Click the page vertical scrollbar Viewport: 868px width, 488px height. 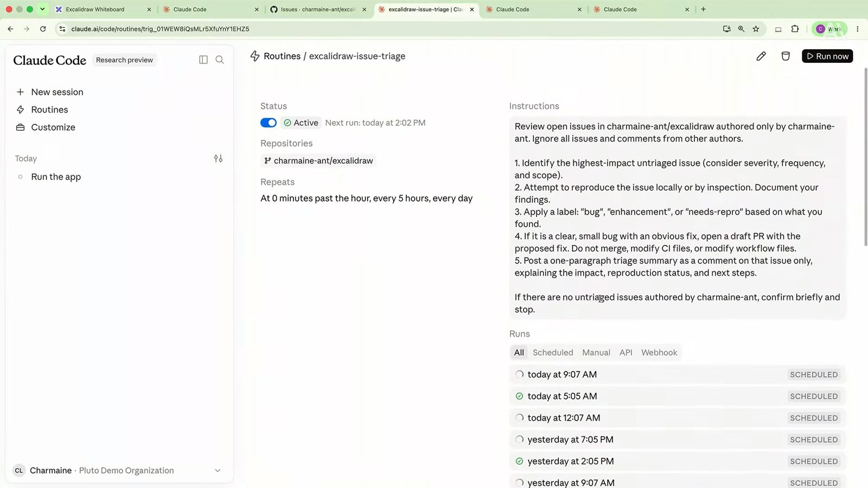865,157
